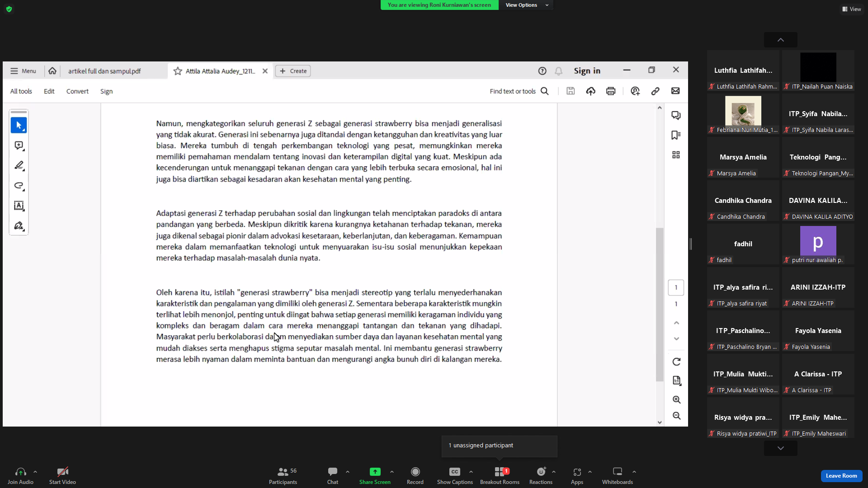
Task: Upload file to cloud storage icon
Action: click(590, 91)
